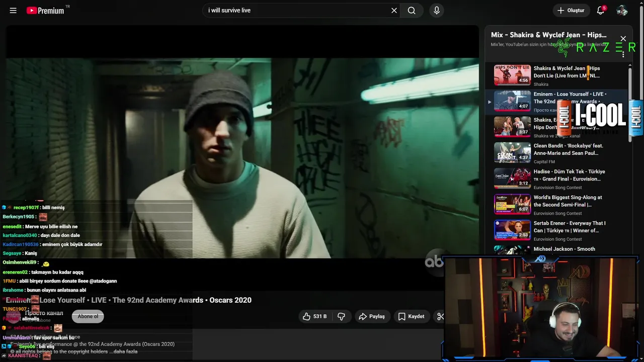Viewport: 644px width, 362px height.
Task: Expand description with ...daha fazla
Action: (124, 352)
